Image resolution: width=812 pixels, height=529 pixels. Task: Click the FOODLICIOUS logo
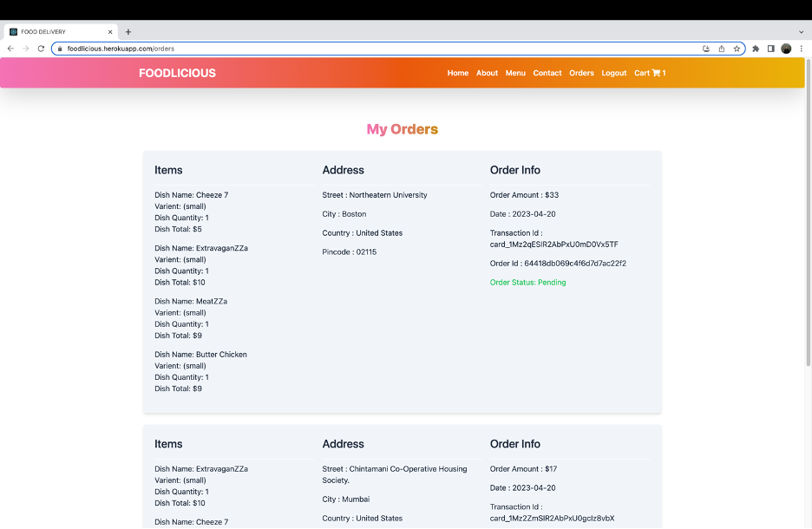point(177,73)
